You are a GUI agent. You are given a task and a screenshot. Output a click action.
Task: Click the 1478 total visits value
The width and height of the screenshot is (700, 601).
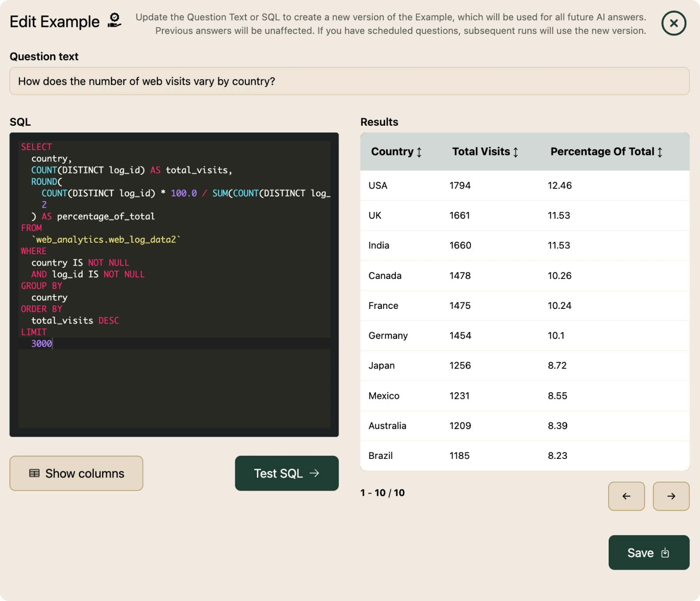coord(460,275)
